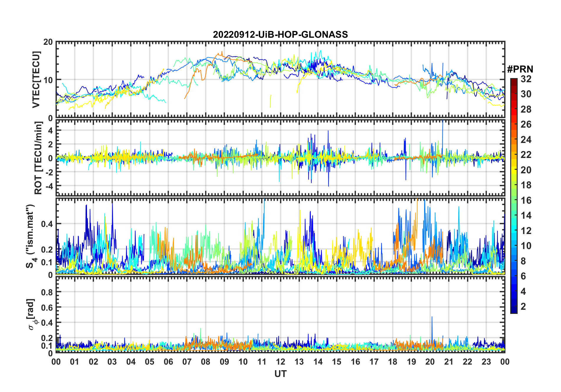Click the VTEC[TECU] y-axis label

click(x=36, y=80)
